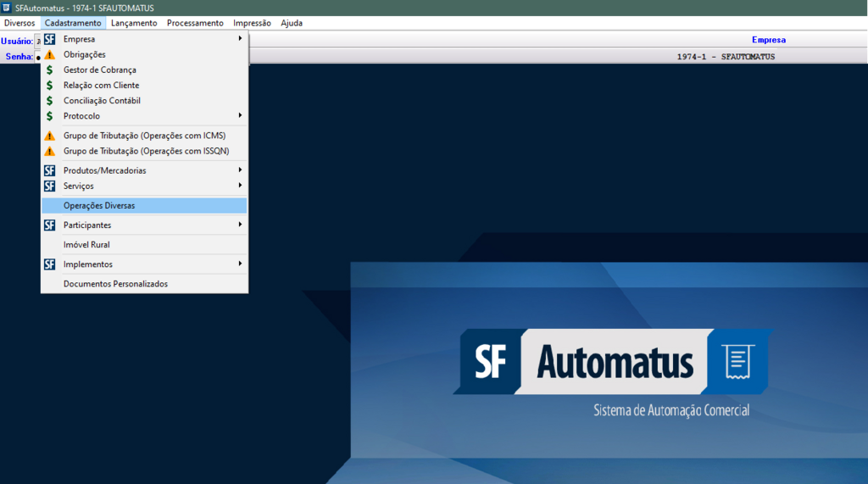This screenshot has height=484, width=868.
Task: Choose Imóvel Rural from the menu
Action: point(86,245)
